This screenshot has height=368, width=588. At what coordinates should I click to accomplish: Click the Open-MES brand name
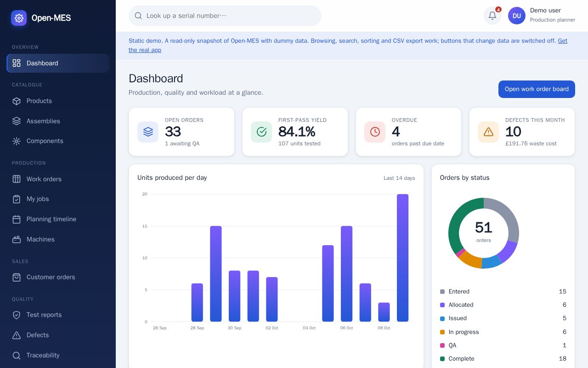[x=51, y=18]
